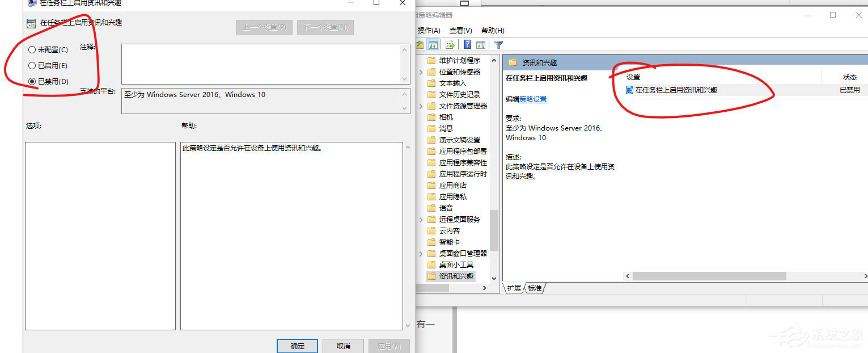Click the 确定 button
This screenshot has height=353, width=868.
(297, 346)
